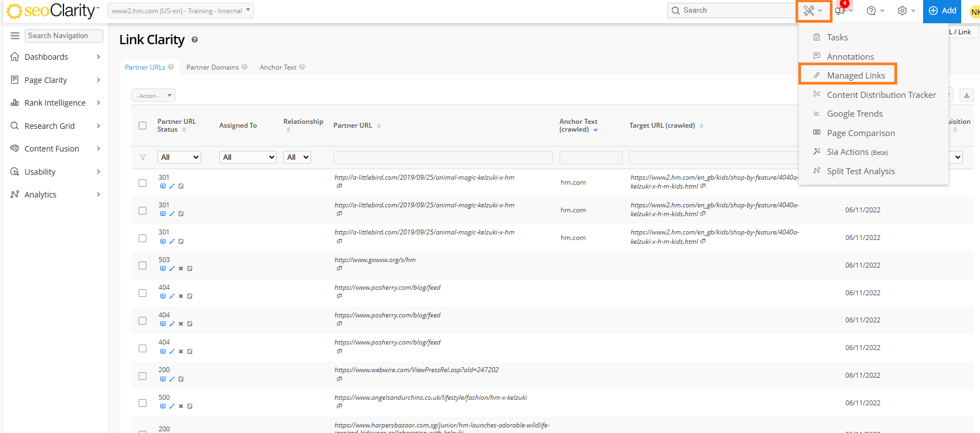Select Managed Links from the menu
Screen dimensions: 980x433
pos(856,75)
